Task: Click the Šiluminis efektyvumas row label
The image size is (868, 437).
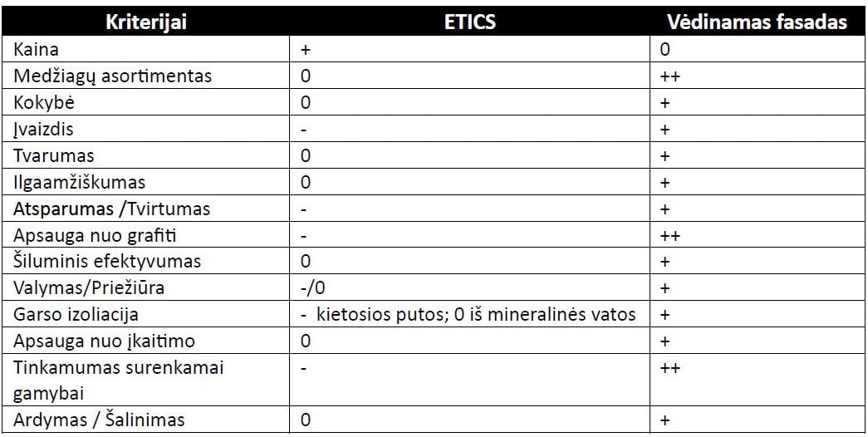Action: click(x=107, y=262)
